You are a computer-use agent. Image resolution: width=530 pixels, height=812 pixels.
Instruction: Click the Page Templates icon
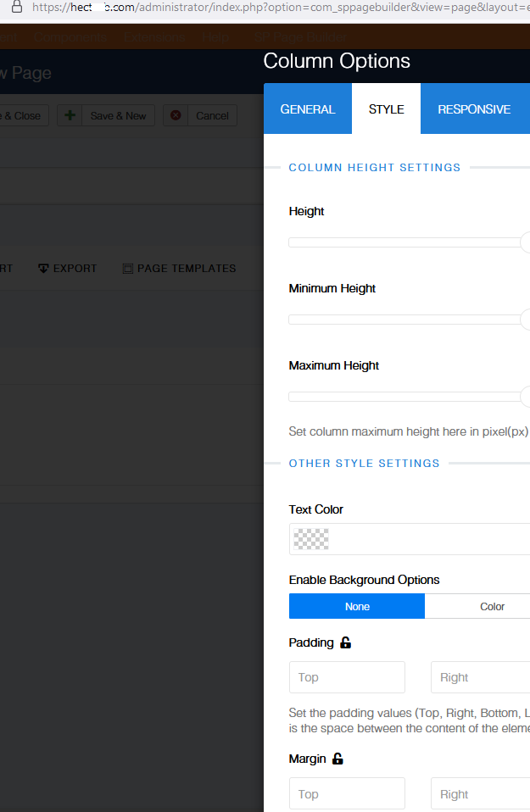click(x=128, y=269)
